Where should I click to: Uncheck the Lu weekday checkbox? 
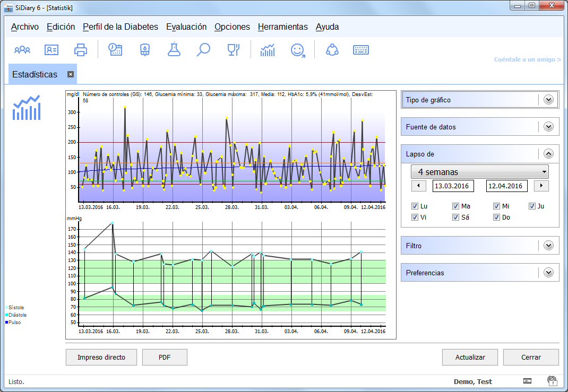(x=415, y=206)
